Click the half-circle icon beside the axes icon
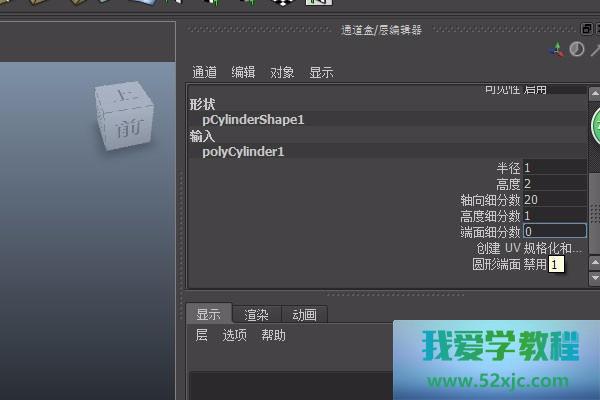The image size is (600, 400). 576,49
